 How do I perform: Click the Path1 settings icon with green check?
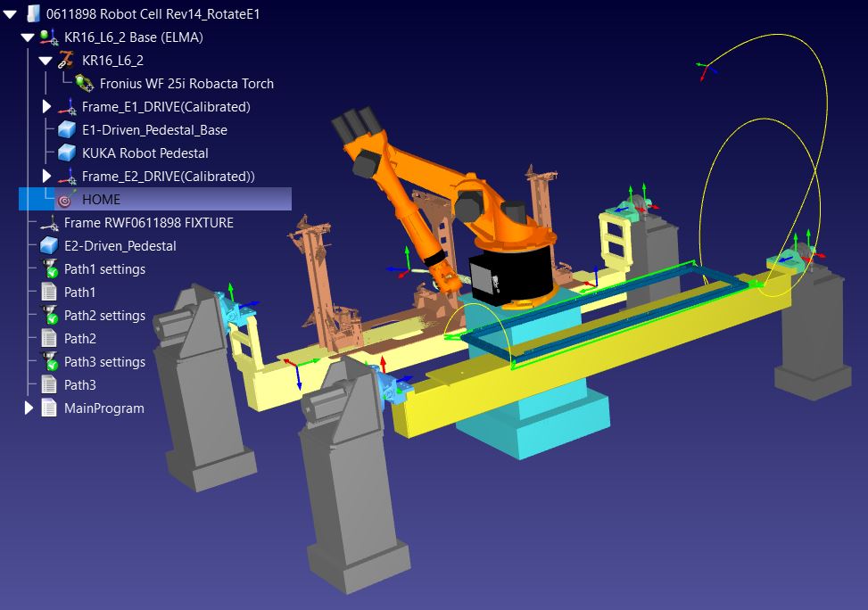click(x=49, y=269)
